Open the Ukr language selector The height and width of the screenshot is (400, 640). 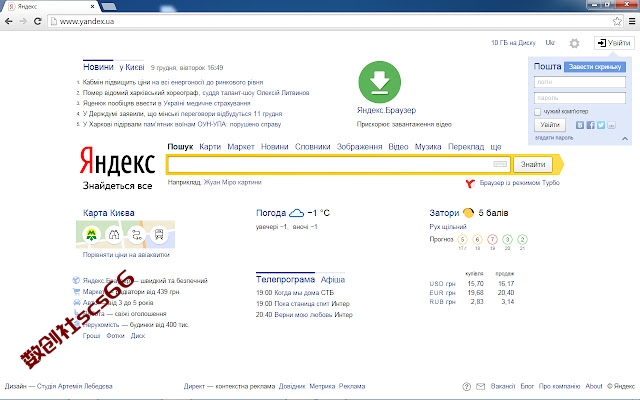pyautogui.click(x=550, y=42)
